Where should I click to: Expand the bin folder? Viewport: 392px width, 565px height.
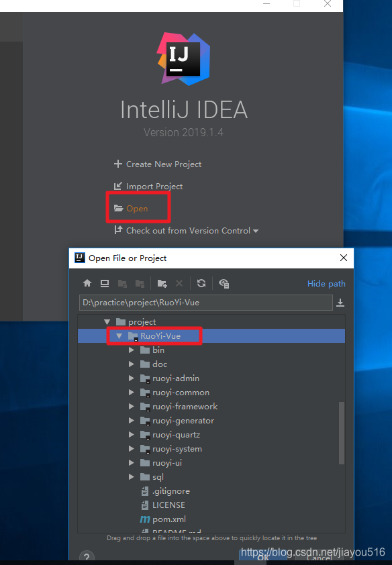click(132, 350)
